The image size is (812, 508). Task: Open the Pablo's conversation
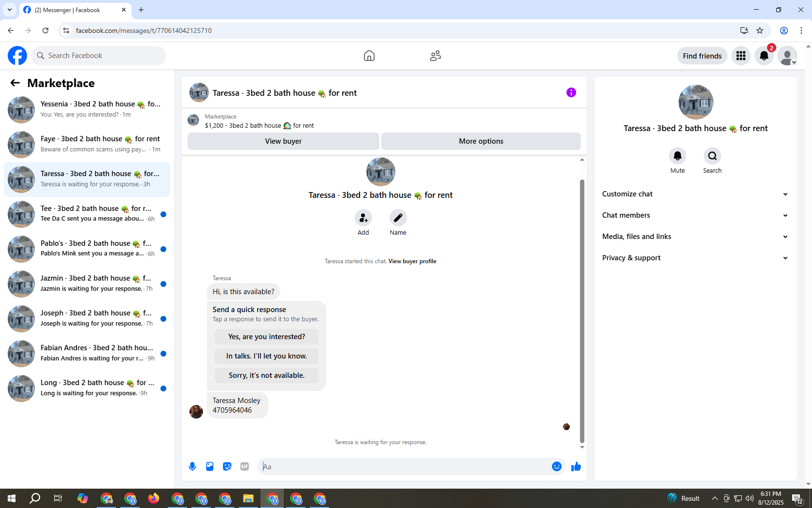[87, 249]
